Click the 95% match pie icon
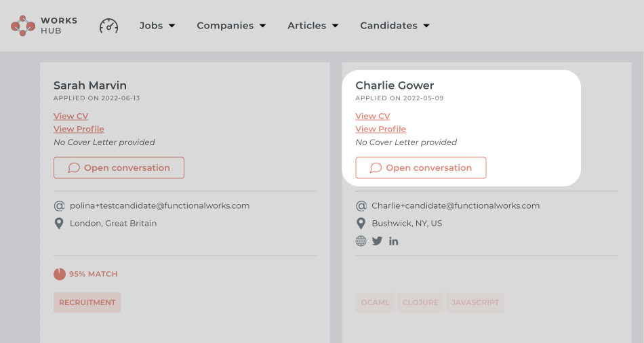Screen dimensions: 644x343 [x=60, y=274]
